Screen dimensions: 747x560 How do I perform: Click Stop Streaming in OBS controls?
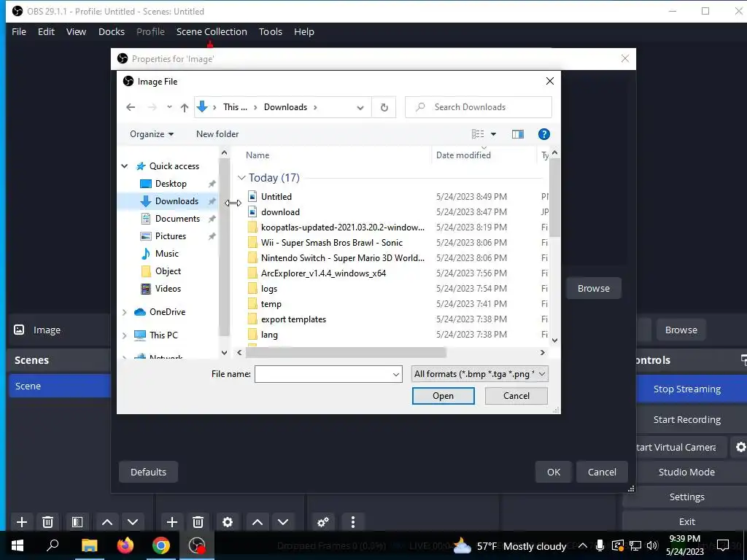point(686,389)
